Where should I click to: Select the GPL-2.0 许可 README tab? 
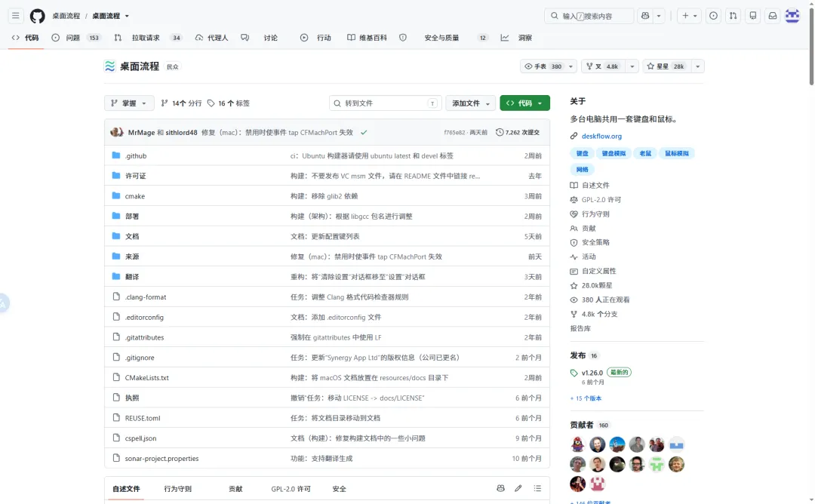pos(291,489)
